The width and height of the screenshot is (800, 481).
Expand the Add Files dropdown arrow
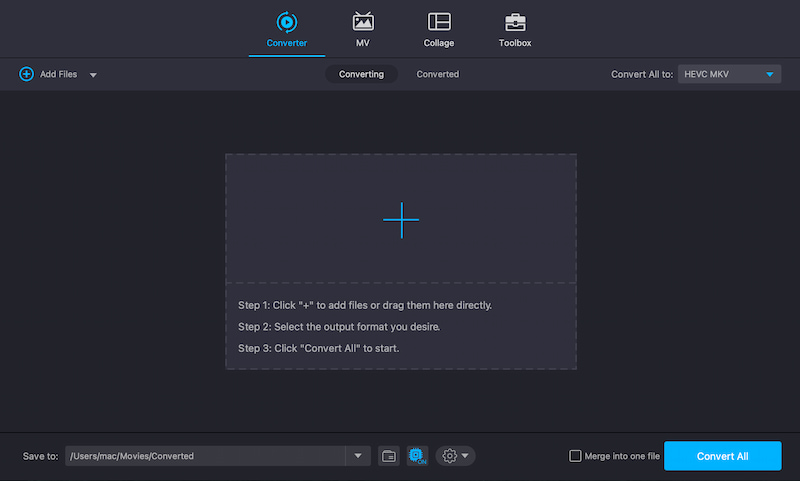93,75
